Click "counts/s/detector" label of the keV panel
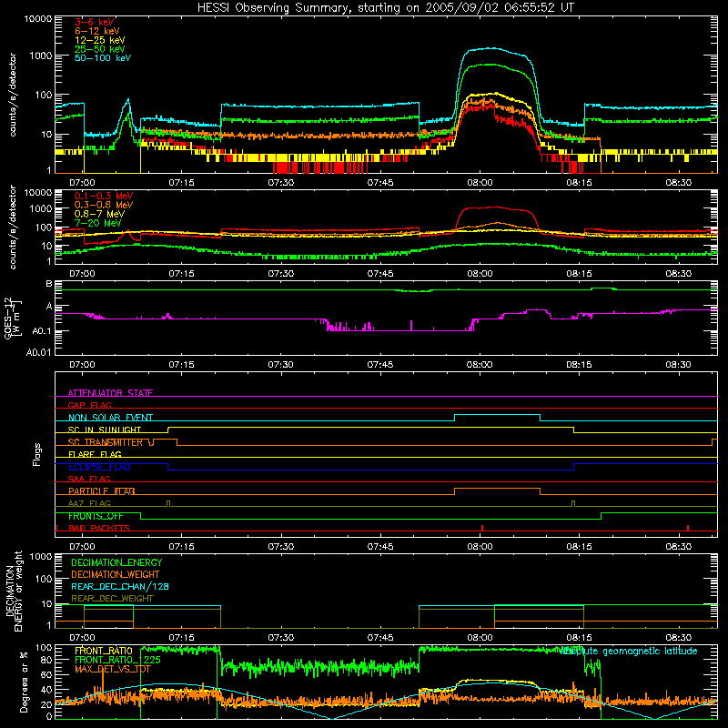Image resolution: width=728 pixels, height=728 pixels. pos(13,95)
